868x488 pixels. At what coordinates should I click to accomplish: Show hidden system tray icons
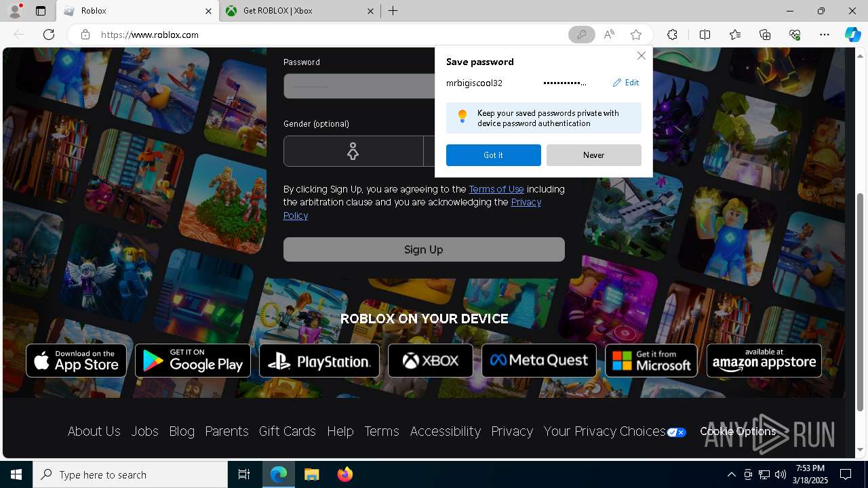(x=731, y=474)
